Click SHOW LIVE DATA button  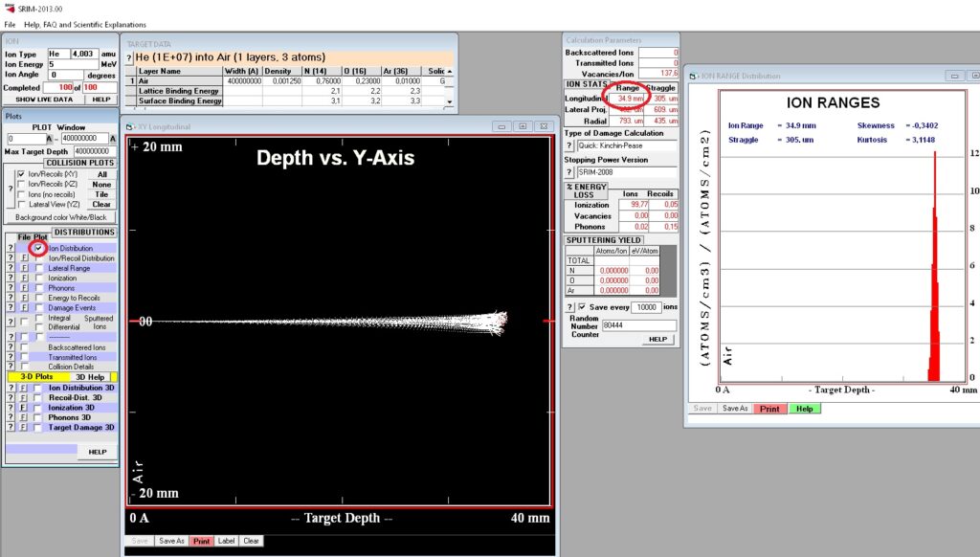[x=44, y=100]
